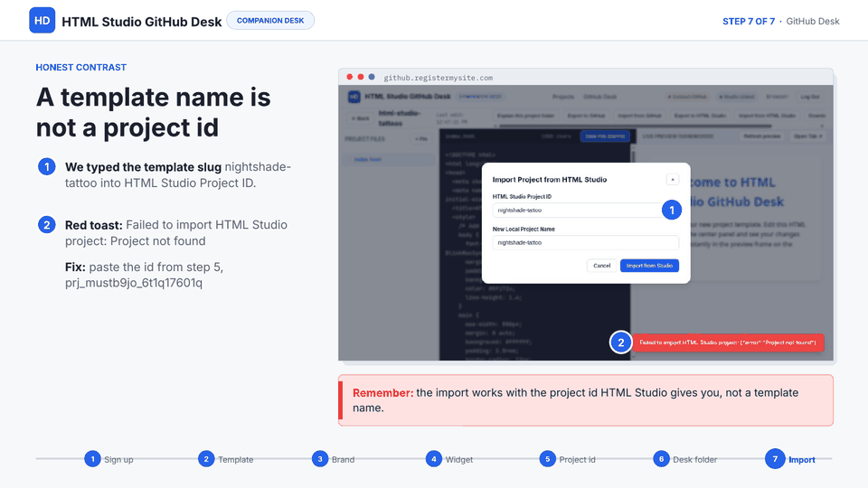Screen dimensions: 868x488
Task: Click the COMPANION DESK badge
Action: click(x=270, y=21)
